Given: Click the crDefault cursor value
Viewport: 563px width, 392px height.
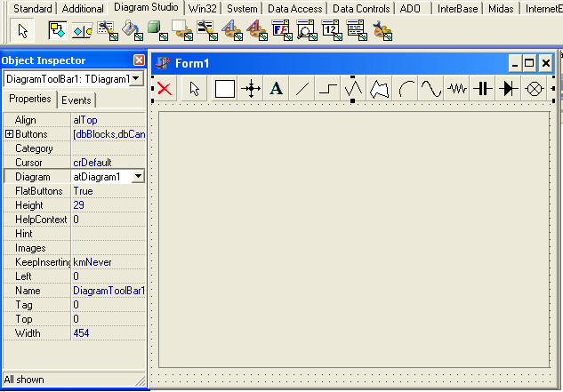Looking at the screenshot, I should point(92,163).
